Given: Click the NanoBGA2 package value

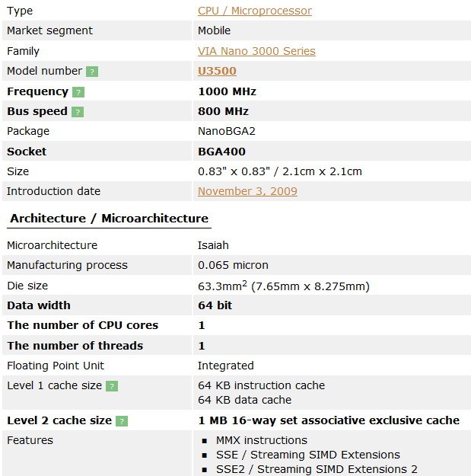Looking at the screenshot, I should [x=227, y=131].
